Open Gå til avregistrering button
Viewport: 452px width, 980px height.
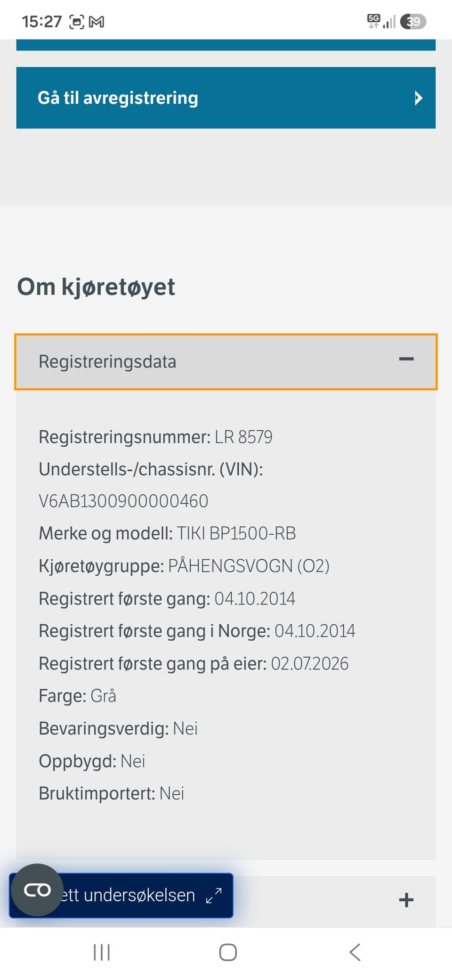point(226,98)
